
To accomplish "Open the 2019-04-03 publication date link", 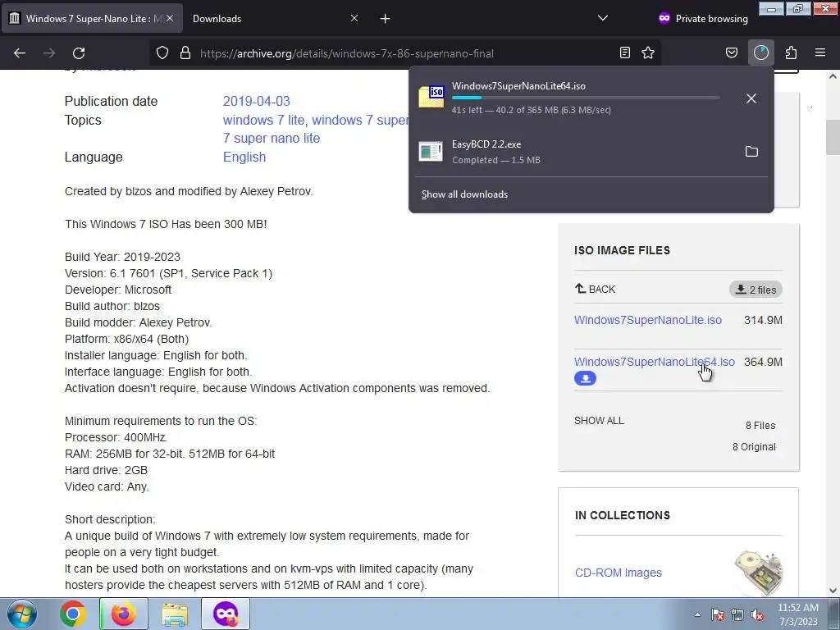I will click(257, 101).
